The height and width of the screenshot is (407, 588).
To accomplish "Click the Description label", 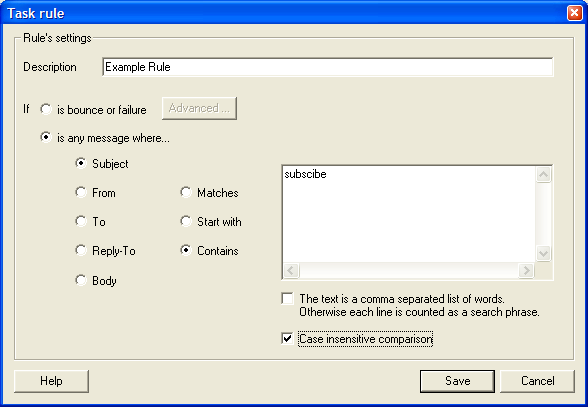I will (x=50, y=67).
